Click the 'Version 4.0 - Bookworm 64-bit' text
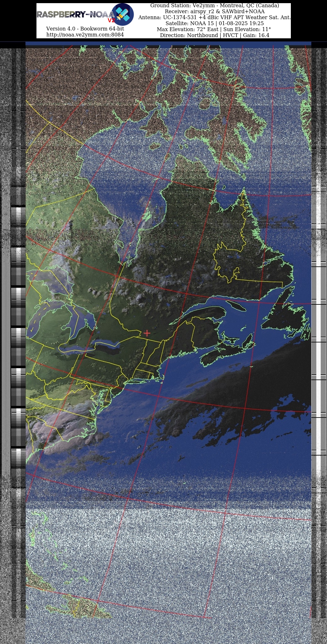The image size is (327, 644). point(85,29)
